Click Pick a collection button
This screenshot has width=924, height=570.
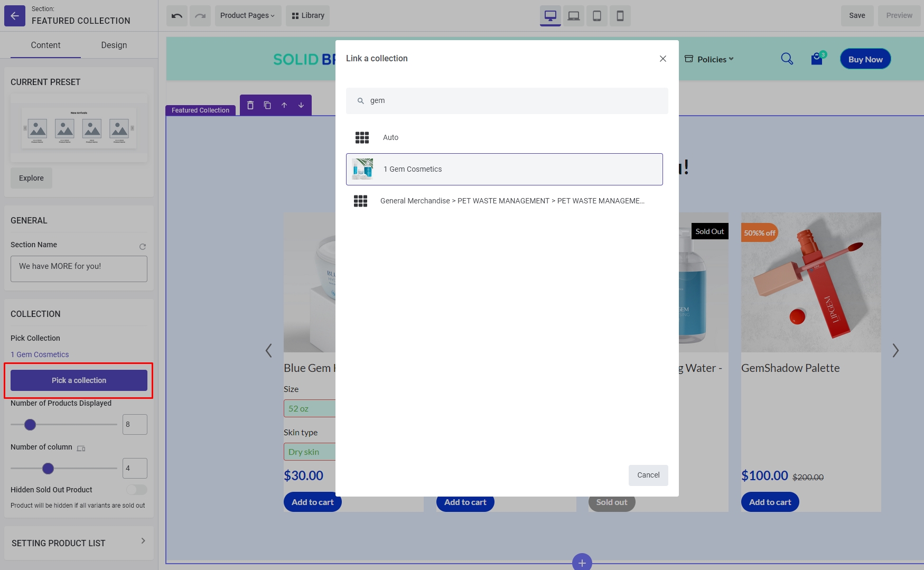(79, 380)
